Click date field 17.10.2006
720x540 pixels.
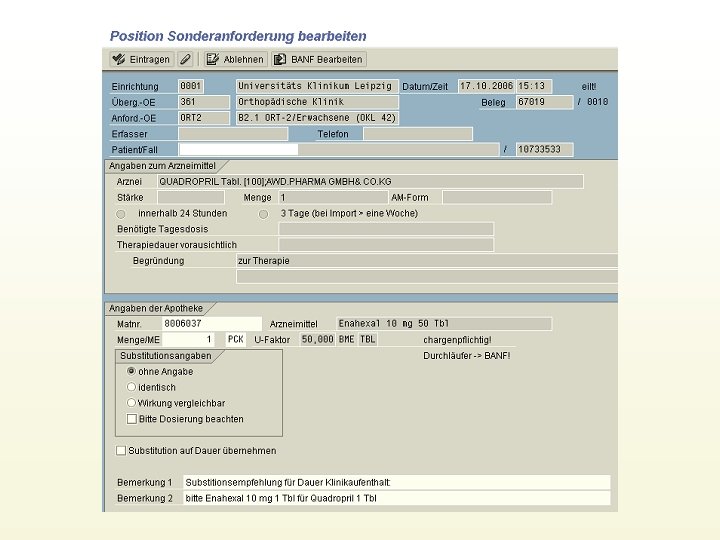[486, 86]
